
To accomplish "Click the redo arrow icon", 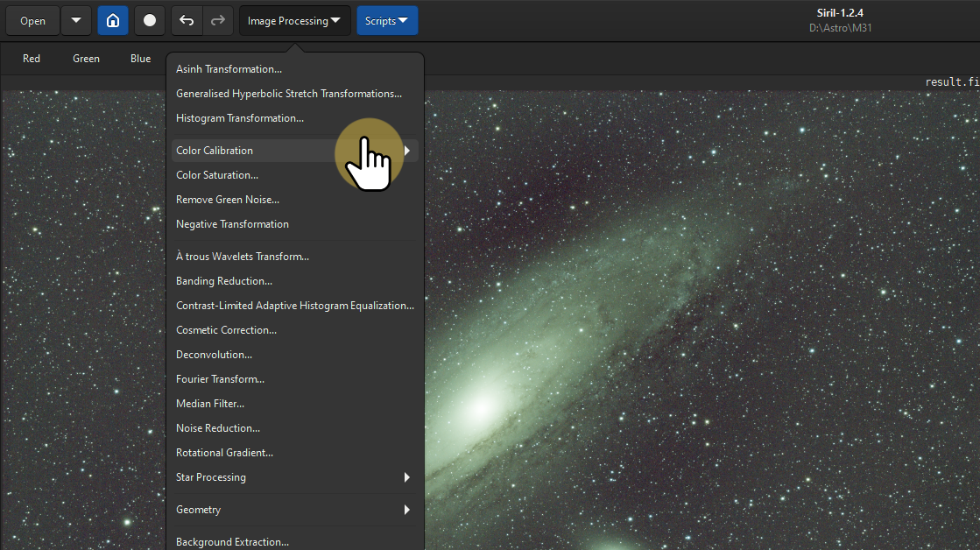I will [218, 20].
